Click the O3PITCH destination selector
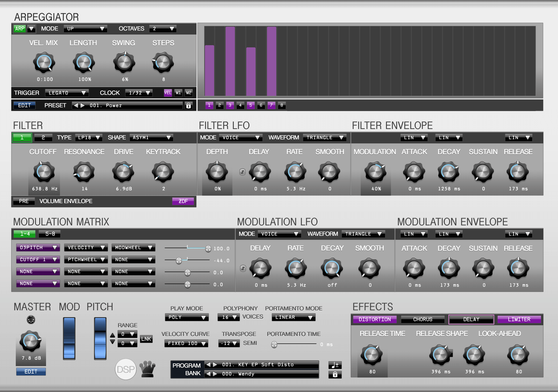 click(38, 247)
